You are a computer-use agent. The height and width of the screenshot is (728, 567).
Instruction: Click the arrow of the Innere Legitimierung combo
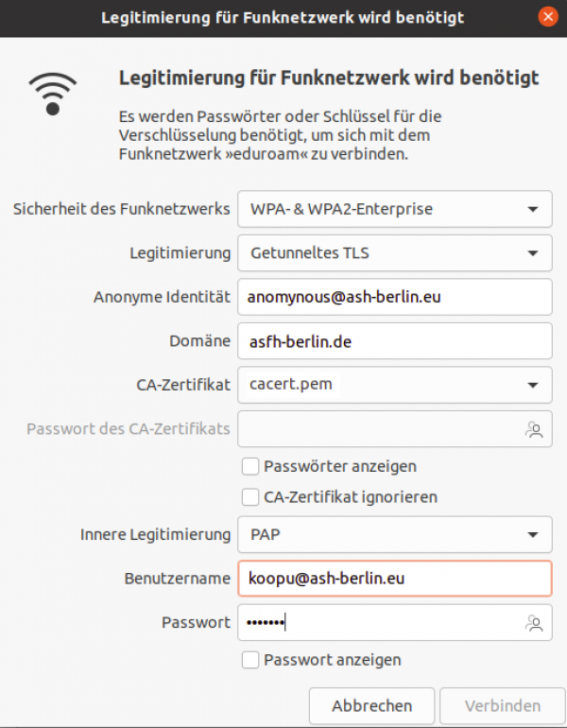pos(533,535)
